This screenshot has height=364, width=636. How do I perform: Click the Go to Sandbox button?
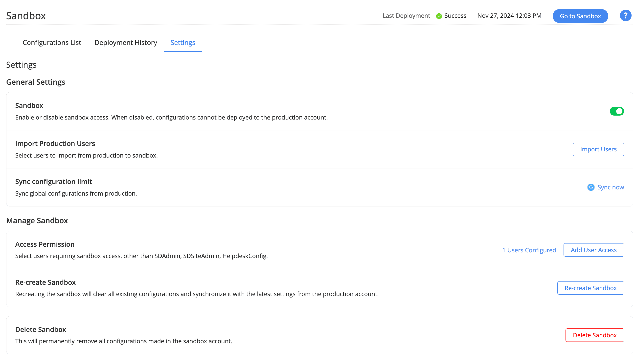pyautogui.click(x=580, y=16)
